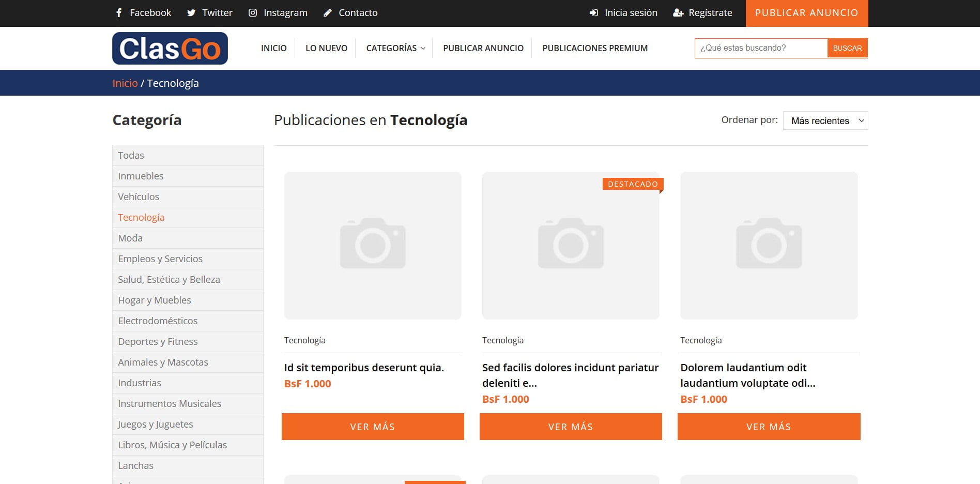Click Tecnología label on first listing card
The width and height of the screenshot is (980, 484).
(305, 340)
